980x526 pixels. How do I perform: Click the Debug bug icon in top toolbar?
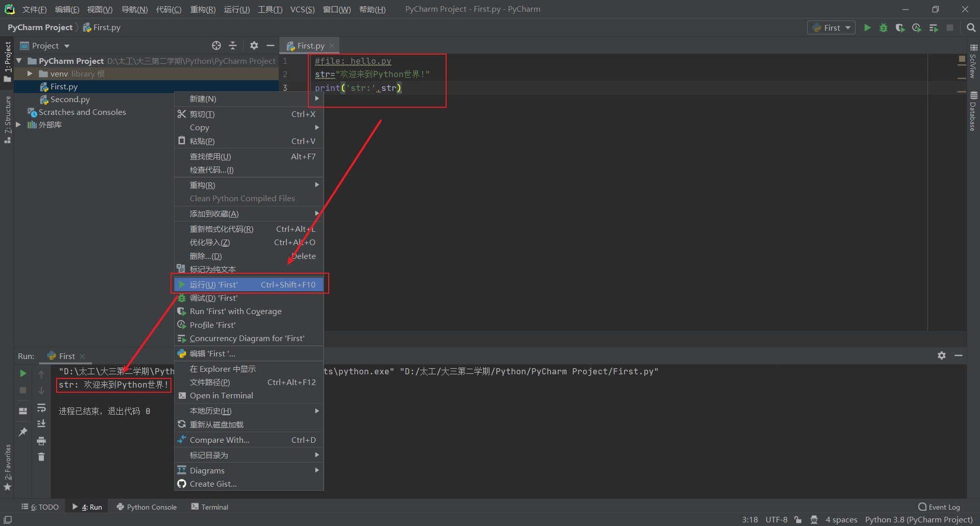point(884,28)
